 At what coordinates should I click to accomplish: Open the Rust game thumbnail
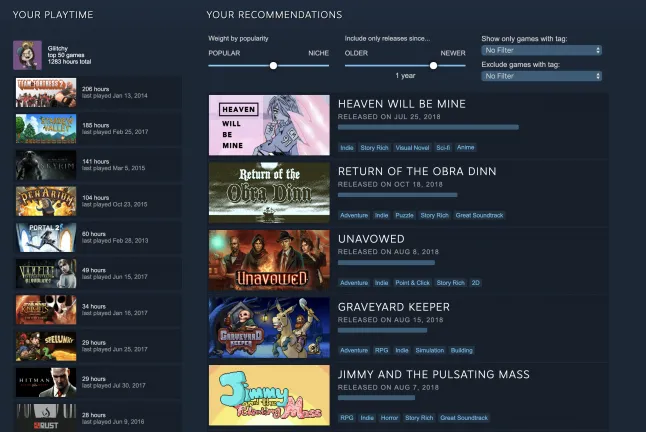click(x=46, y=418)
